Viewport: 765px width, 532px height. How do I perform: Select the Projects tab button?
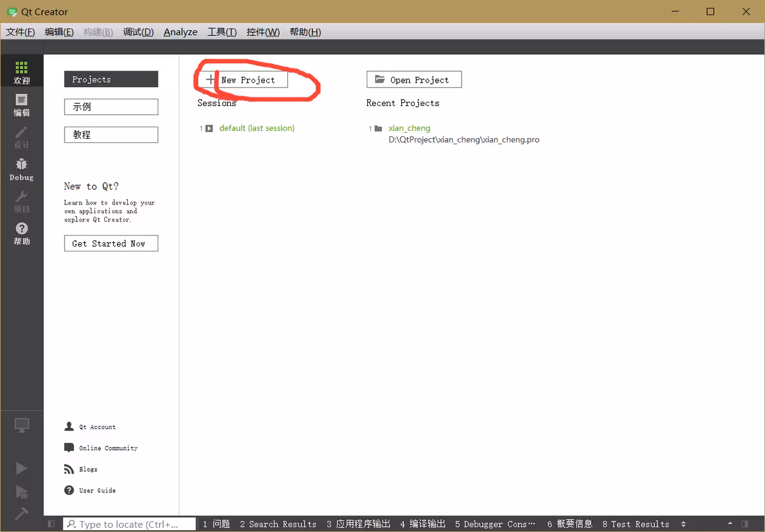coord(111,79)
